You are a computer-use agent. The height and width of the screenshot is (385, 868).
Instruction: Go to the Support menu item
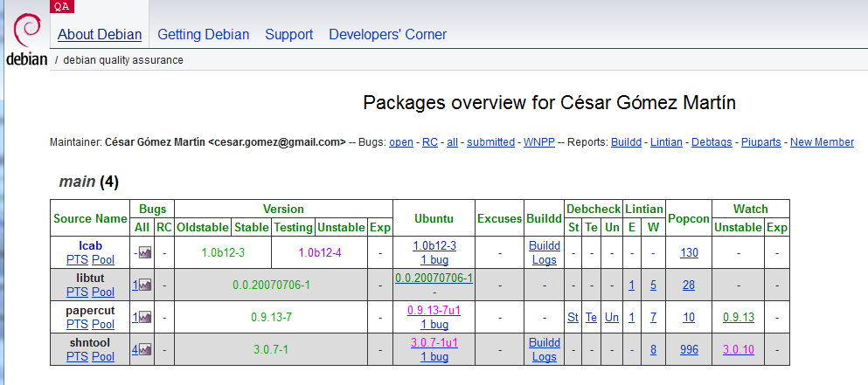point(289,34)
